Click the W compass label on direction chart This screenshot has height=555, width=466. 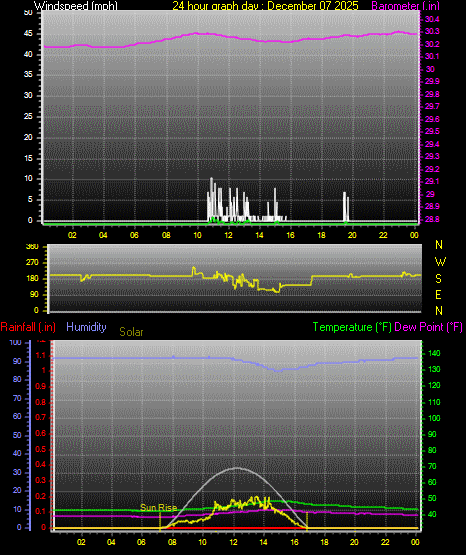tap(440, 262)
